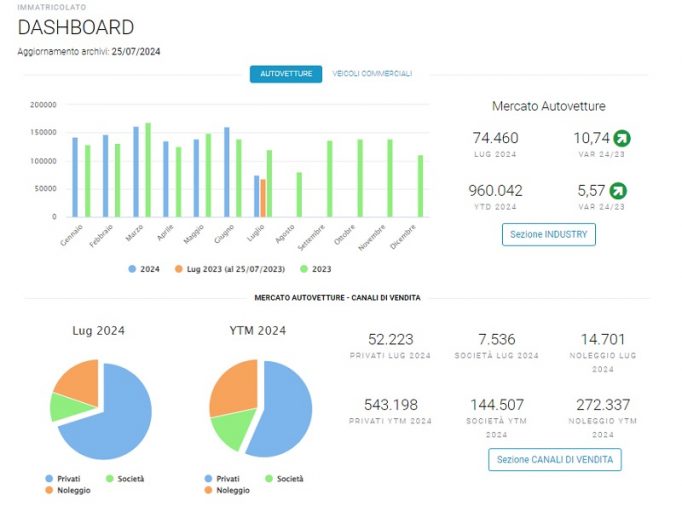This screenshot has height=512, width=682.
Task: Open the AUTOVETTURE tab
Action: (x=286, y=74)
